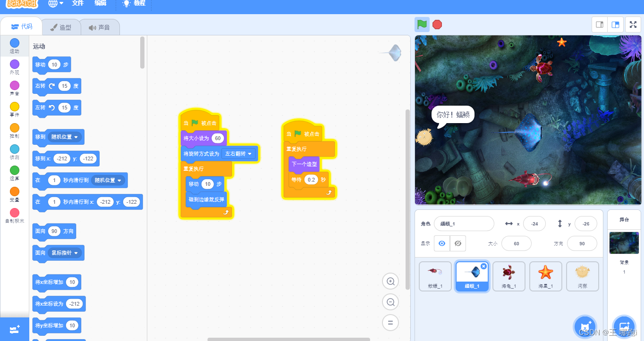Click the 移动 10 步 palette block
This screenshot has width=644, height=341.
click(51, 65)
